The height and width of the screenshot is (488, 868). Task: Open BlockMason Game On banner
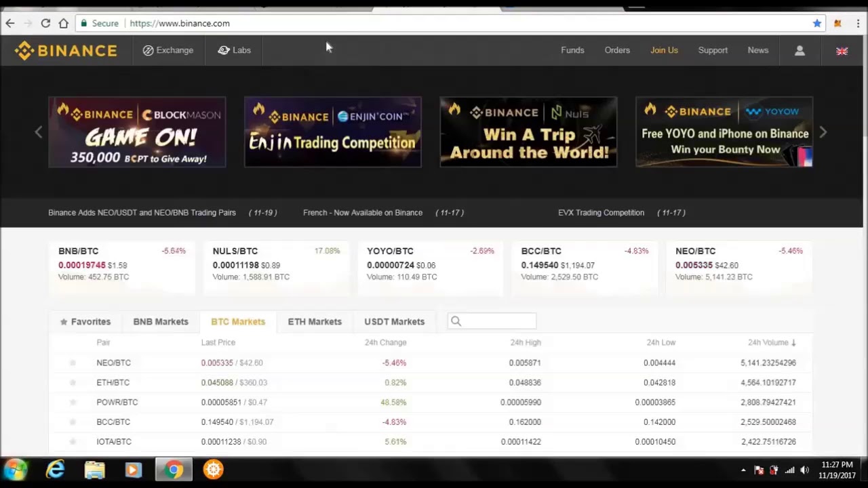pyautogui.click(x=137, y=132)
